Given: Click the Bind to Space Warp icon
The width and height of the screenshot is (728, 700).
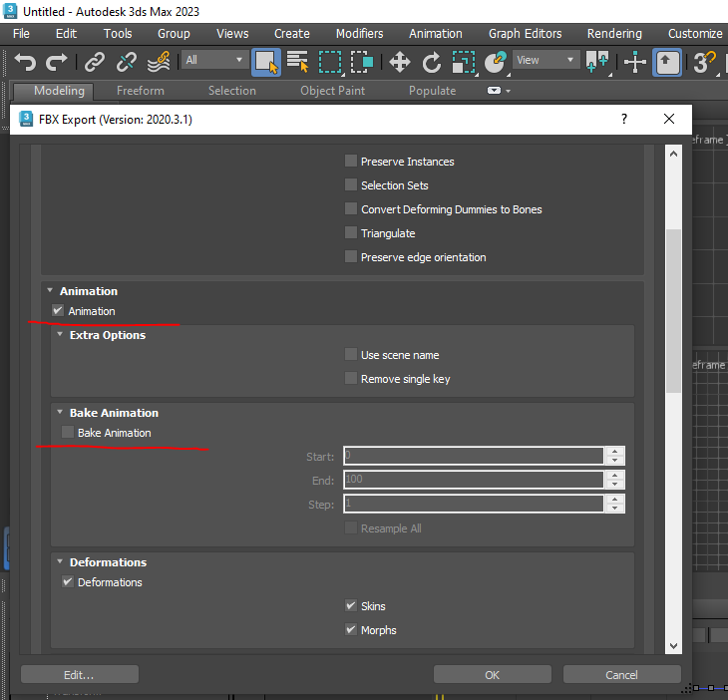Looking at the screenshot, I should (159, 62).
